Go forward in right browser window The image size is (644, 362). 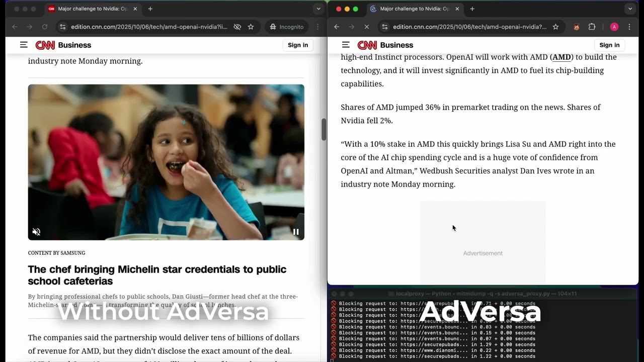(352, 27)
